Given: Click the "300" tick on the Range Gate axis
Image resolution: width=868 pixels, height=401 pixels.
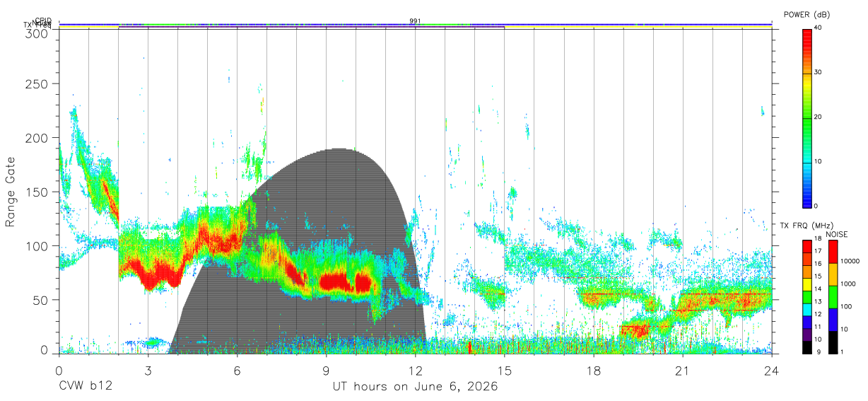Looking at the screenshot, I should (x=37, y=33).
